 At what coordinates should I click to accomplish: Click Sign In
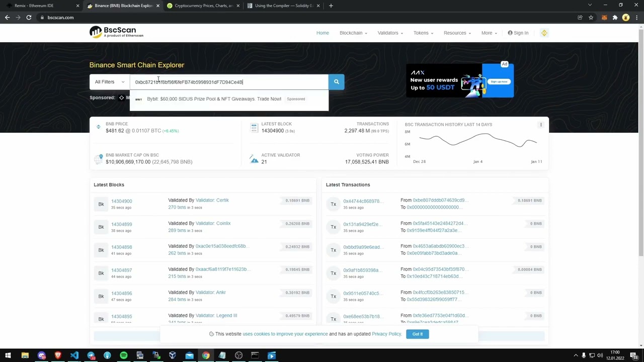pos(518,33)
